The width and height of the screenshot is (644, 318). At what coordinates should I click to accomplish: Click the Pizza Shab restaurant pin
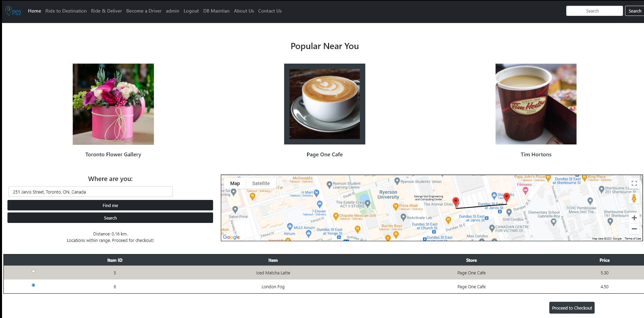click(x=395, y=206)
